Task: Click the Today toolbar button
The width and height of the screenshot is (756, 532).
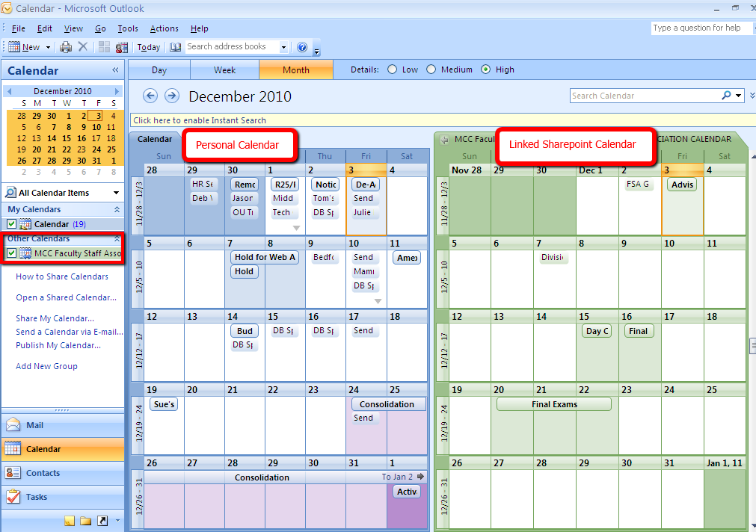Action: 149,47
